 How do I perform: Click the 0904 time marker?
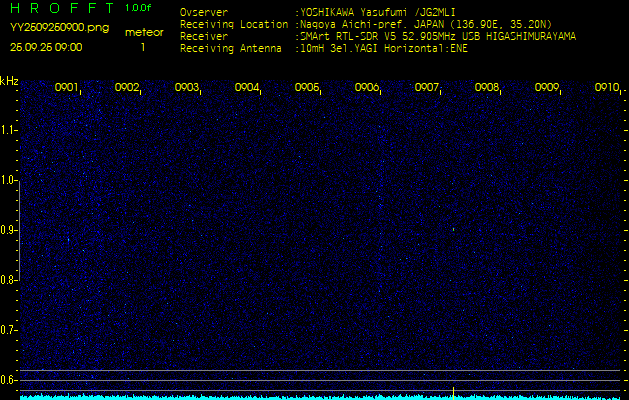coord(247,87)
